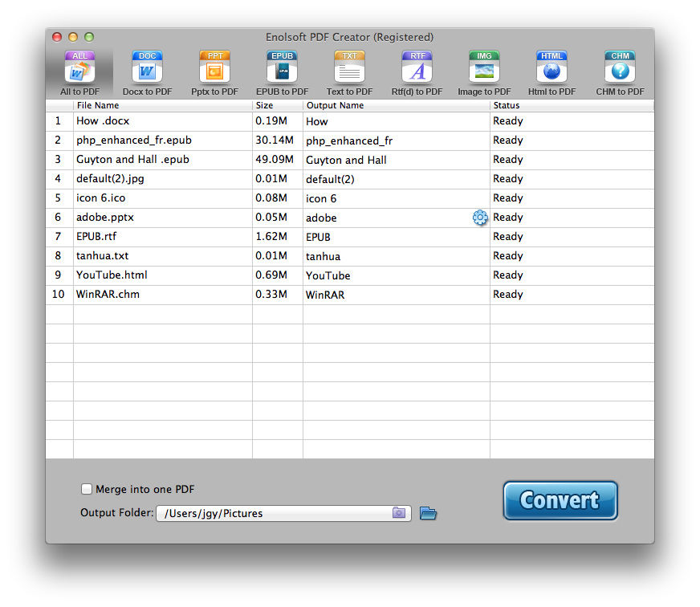The height and width of the screenshot is (607, 700).
Task: Edit output name 'default(2)'
Action: tap(330, 179)
